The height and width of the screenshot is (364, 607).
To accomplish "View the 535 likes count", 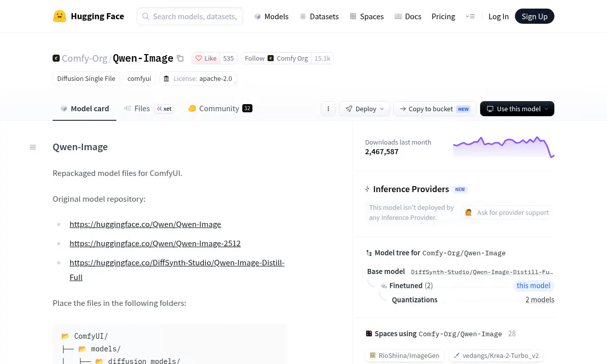I will pos(229,58).
